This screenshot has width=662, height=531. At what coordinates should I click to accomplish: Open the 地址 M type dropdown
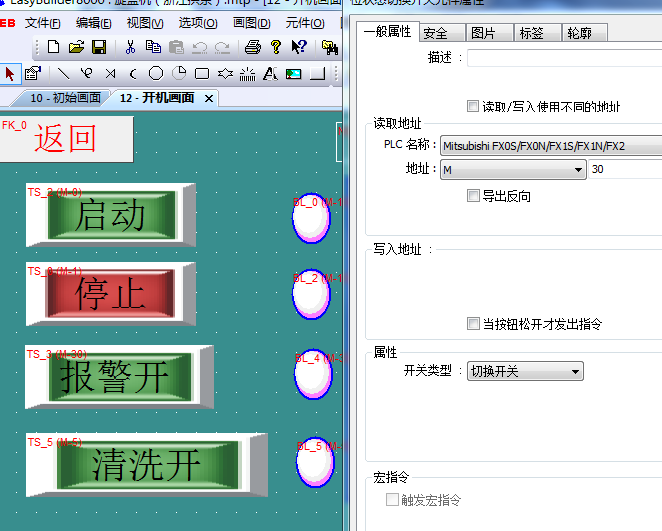tap(513, 170)
